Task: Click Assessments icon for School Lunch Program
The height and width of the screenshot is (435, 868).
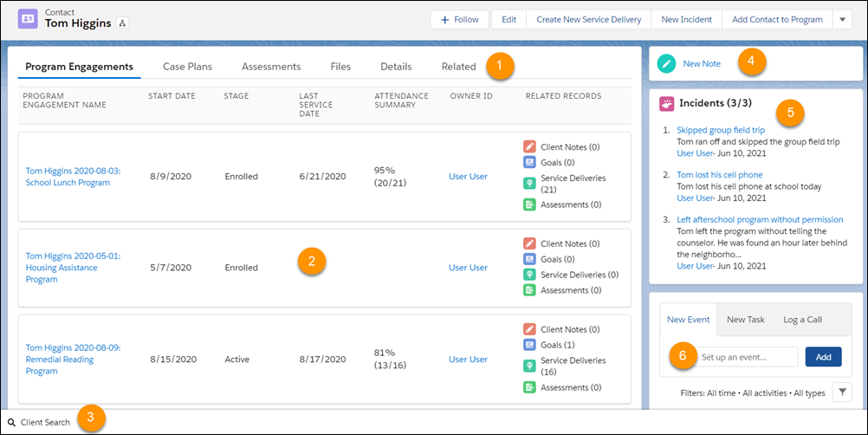Action: point(529,205)
